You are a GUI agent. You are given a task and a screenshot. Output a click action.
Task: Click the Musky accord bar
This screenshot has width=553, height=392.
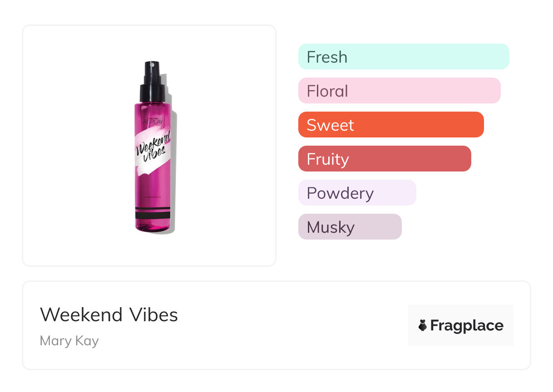point(350,227)
